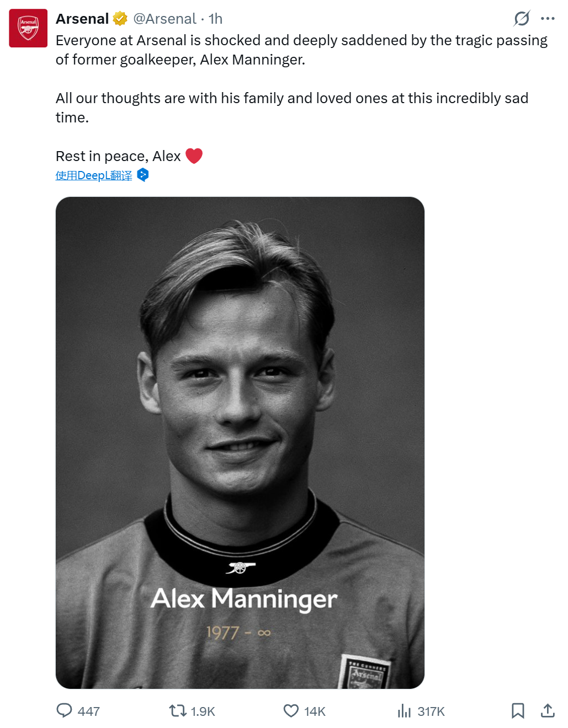Share the post via upload arrow icon

pos(548,710)
